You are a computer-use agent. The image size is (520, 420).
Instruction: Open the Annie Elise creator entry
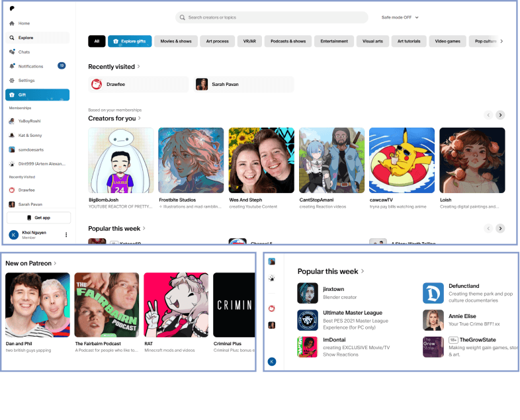click(x=470, y=320)
